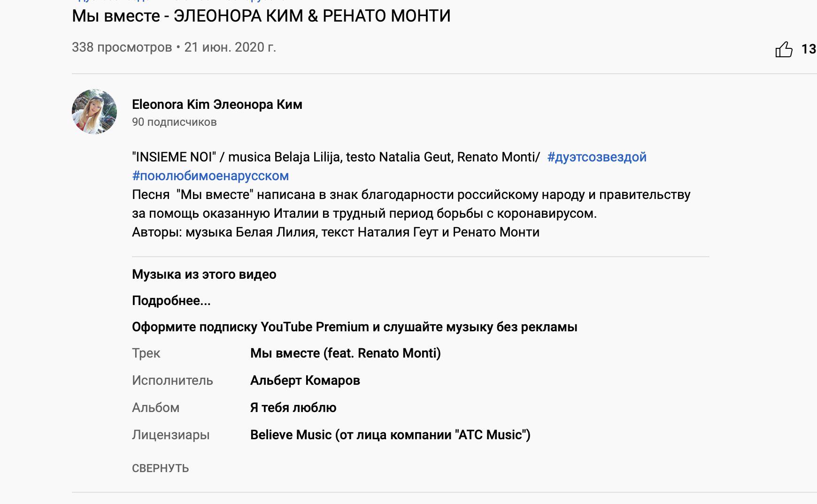
Task: Open artist Альберт Комаров
Action: pos(305,380)
